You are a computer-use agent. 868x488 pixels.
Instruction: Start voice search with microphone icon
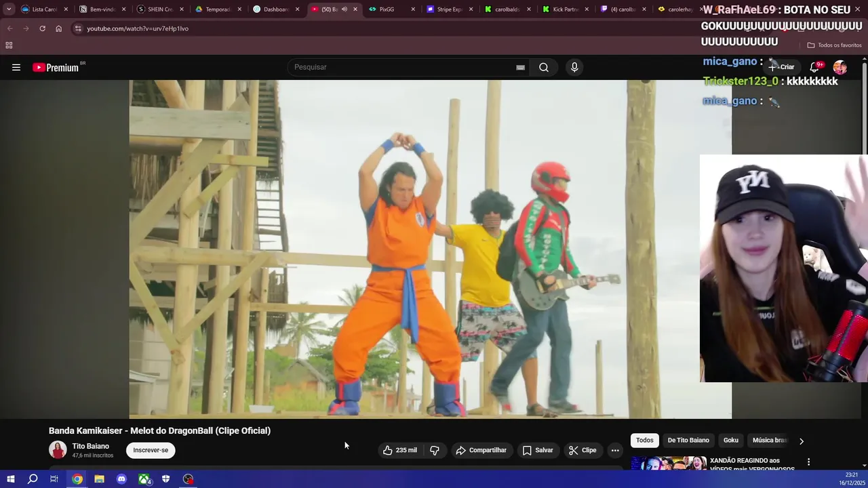574,67
